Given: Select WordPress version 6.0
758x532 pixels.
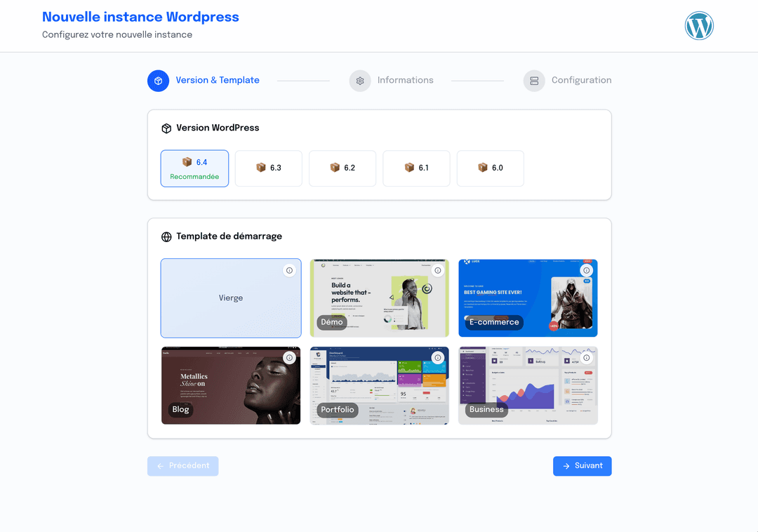Looking at the screenshot, I should point(490,168).
